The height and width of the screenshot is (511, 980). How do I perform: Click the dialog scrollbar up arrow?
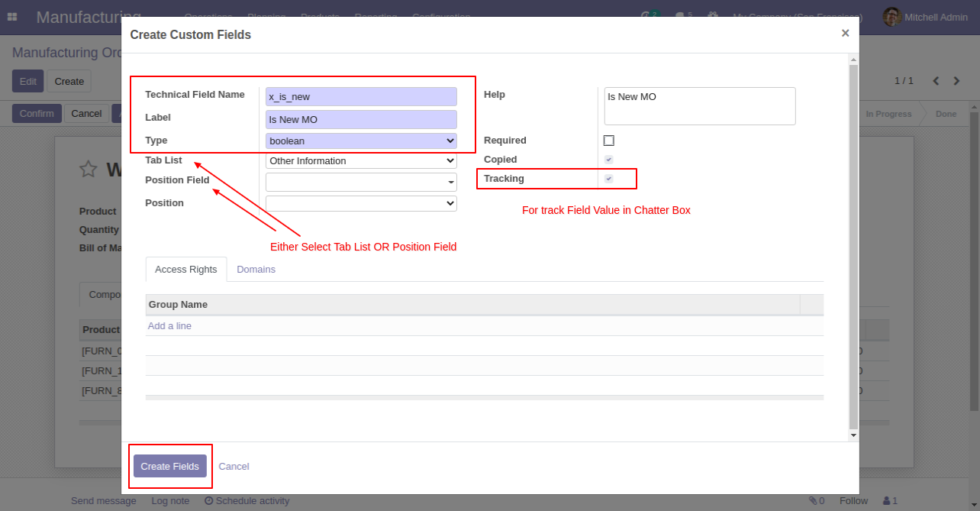853,59
